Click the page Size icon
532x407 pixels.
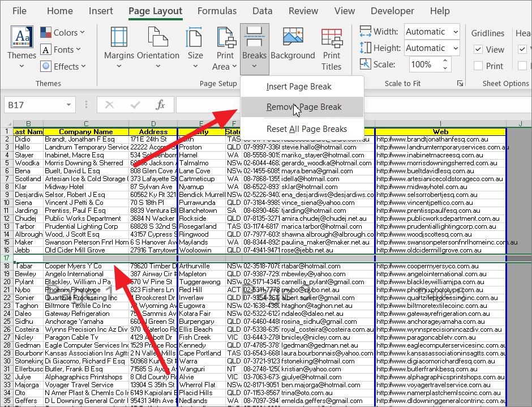coord(195,38)
